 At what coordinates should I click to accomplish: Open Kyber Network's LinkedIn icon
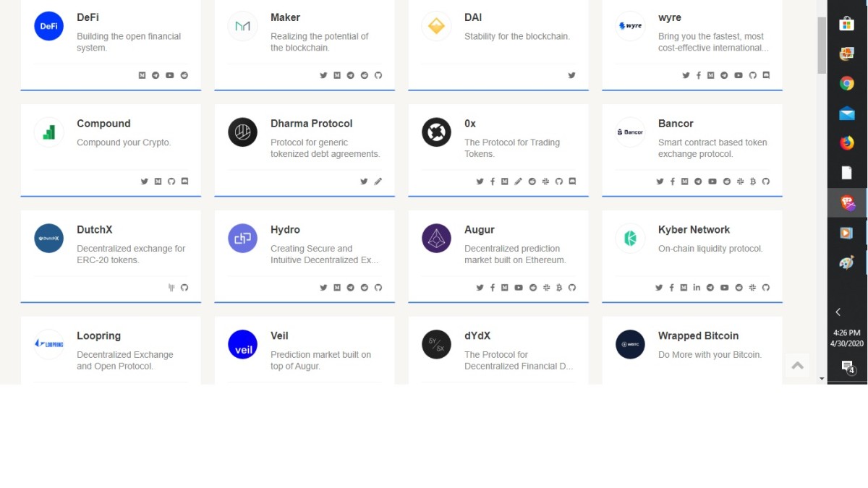[x=697, y=287]
